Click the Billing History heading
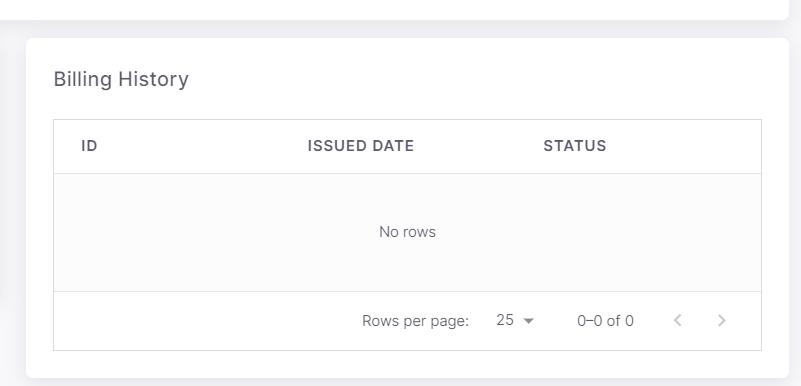This screenshot has height=386, width=801. [x=121, y=79]
